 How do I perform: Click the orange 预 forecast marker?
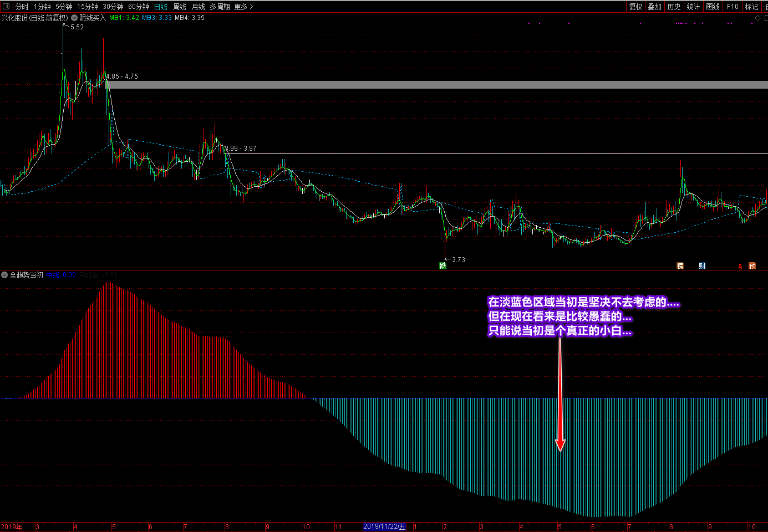pyautogui.click(x=752, y=266)
